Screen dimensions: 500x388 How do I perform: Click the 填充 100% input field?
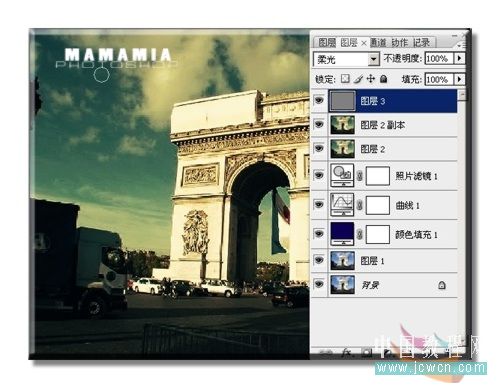(x=439, y=79)
